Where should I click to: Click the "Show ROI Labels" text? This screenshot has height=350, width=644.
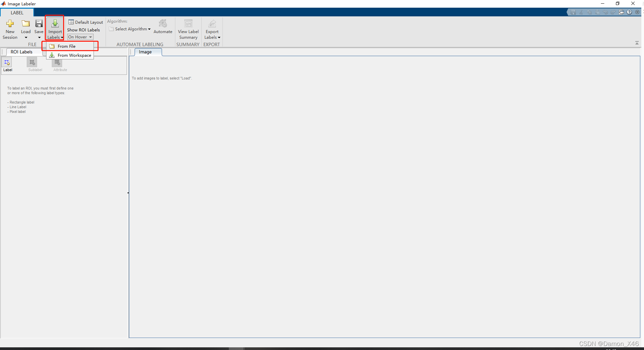coord(84,30)
